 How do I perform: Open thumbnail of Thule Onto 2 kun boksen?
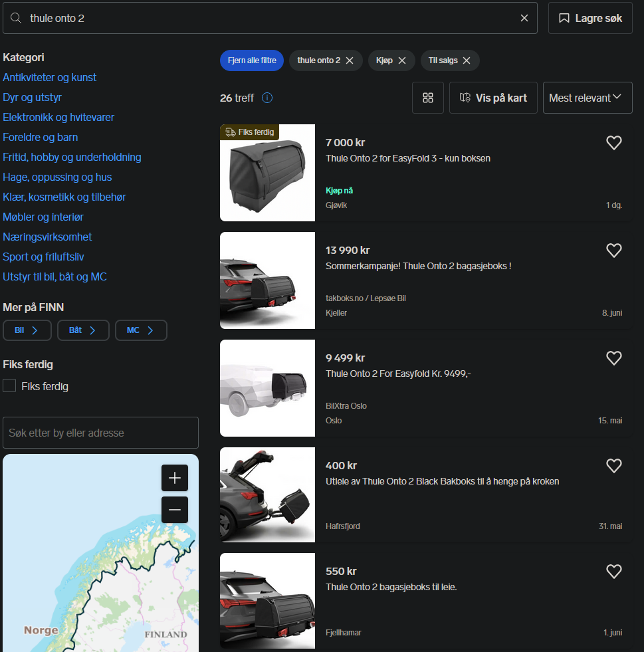pyautogui.click(x=267, y=173)
